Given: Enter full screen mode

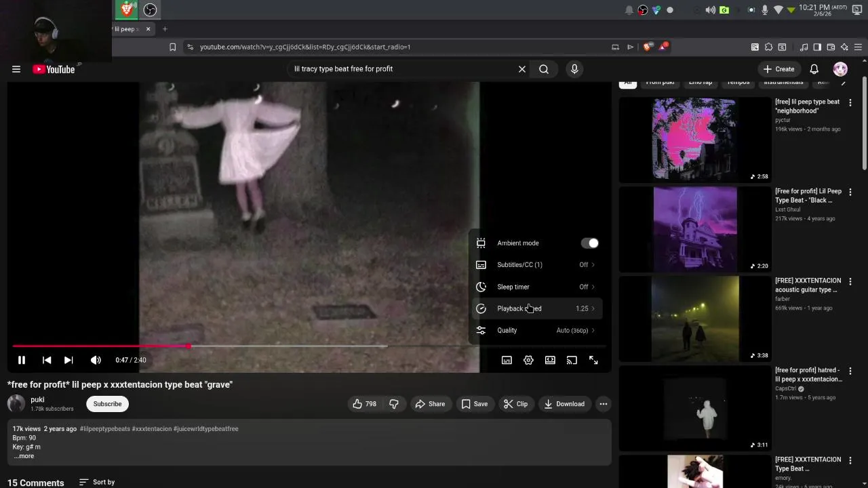Looking at the screenshot, I should [x=593, y=360].
